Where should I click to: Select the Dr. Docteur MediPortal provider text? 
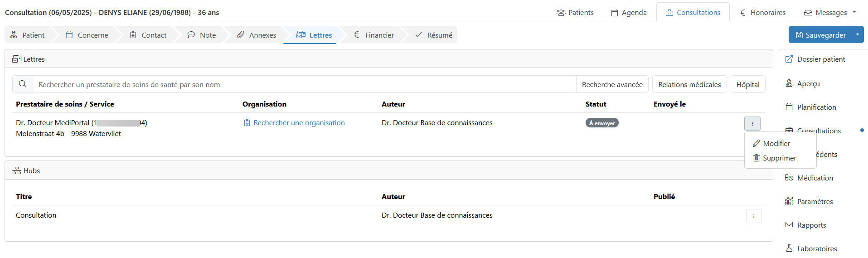coord(82,123)
